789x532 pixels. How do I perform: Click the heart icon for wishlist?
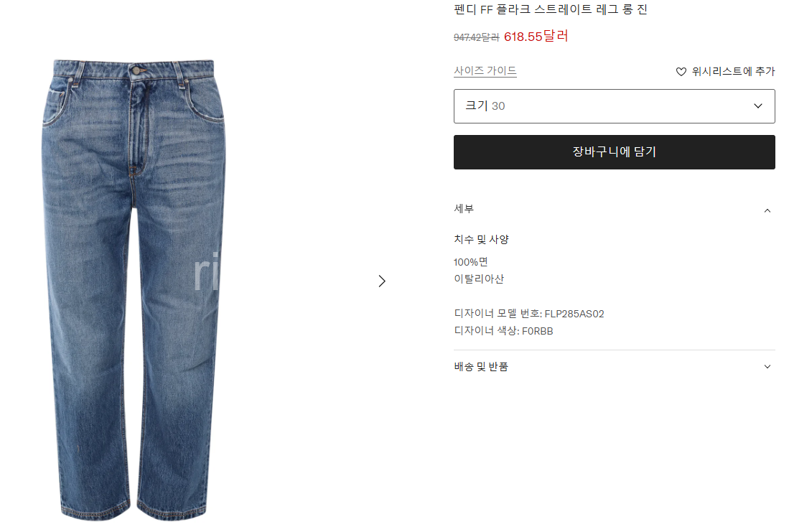coord(681,72)
